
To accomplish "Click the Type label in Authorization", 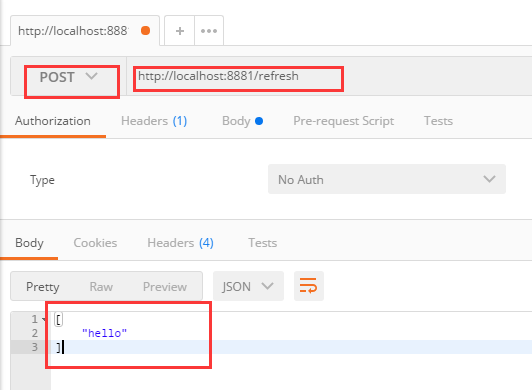I will [42, 180].
